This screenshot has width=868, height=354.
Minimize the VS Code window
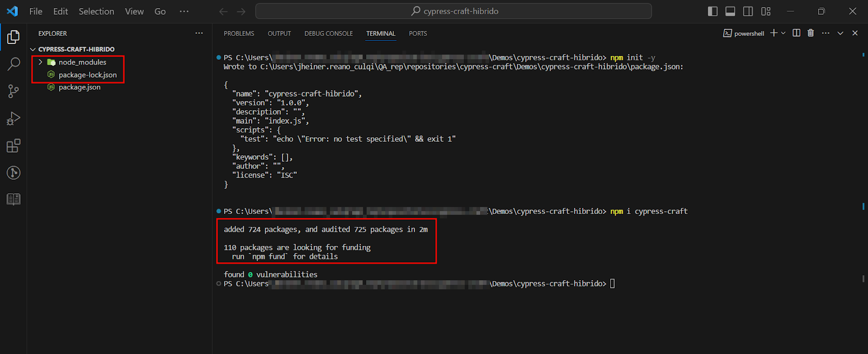click(x=790, y=11)
